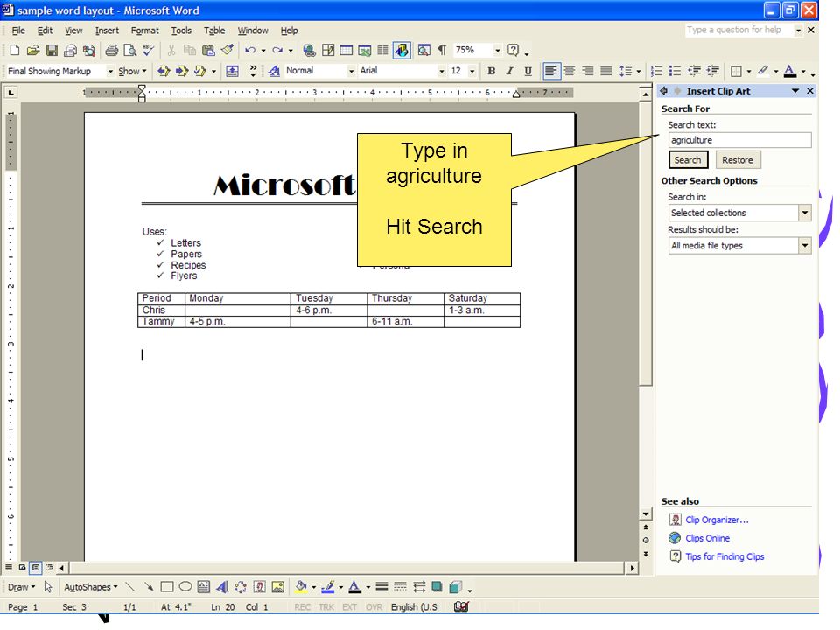
Task: Open the Arial font dropdown
Action: 441,71
